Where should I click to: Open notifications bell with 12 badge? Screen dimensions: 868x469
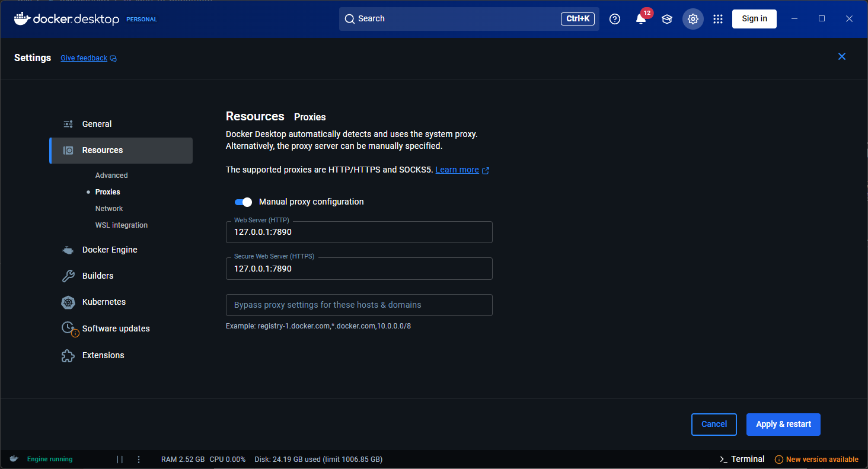(x=641, y=19)
